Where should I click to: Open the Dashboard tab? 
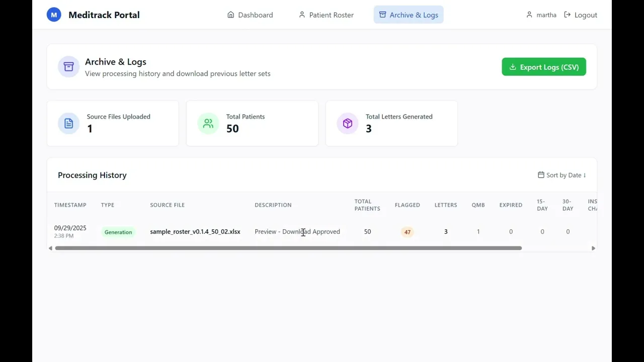pyautogui.click(x=250, y=15)
